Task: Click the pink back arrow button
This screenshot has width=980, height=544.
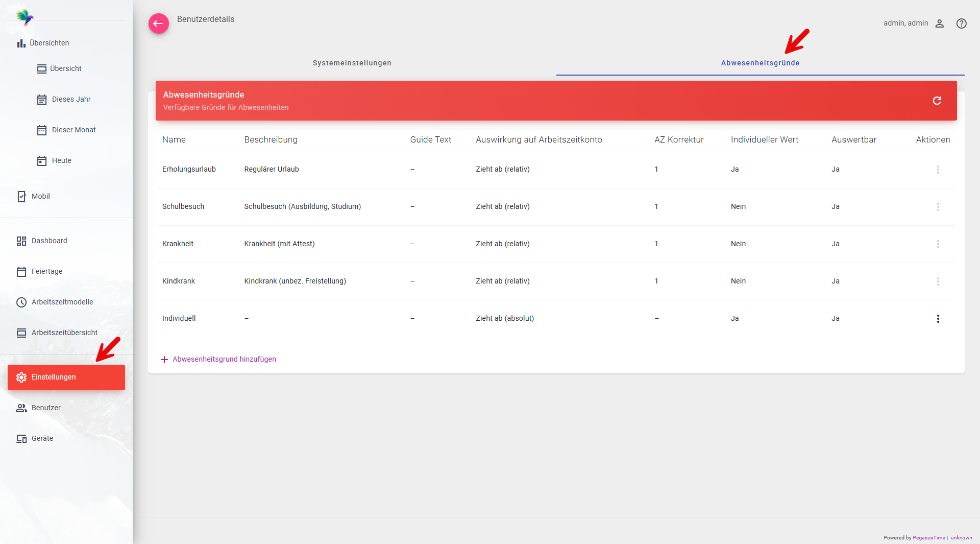Action: click(158, 23)
